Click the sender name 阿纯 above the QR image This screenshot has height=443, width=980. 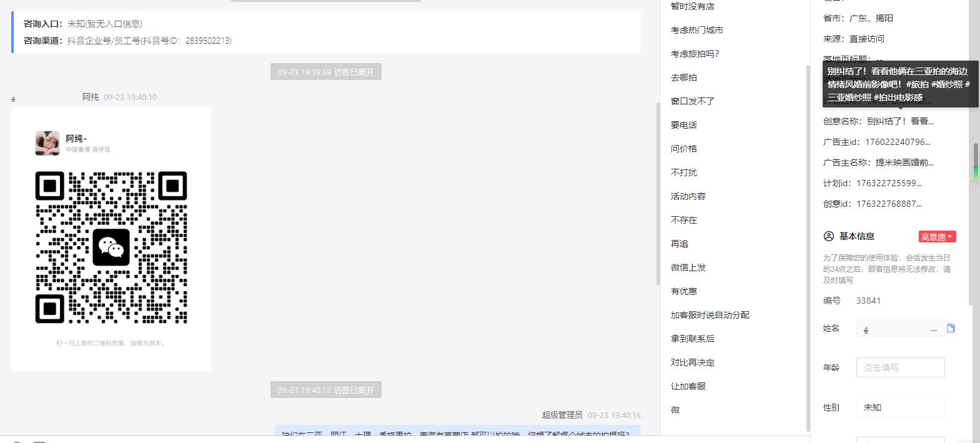91,97
